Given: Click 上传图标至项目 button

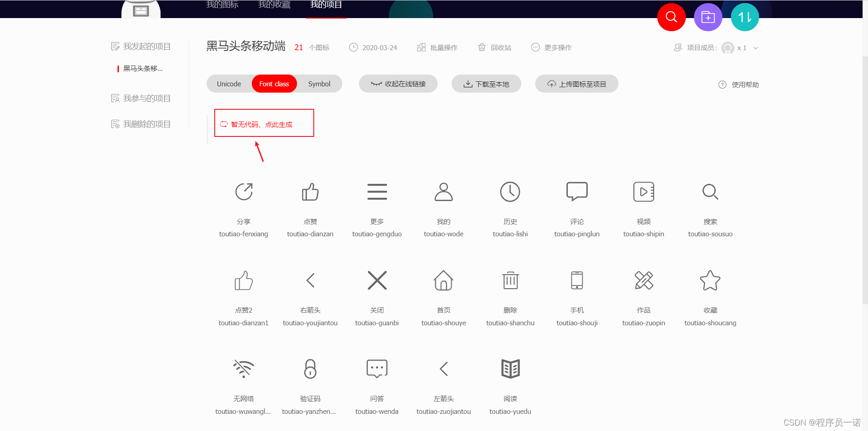Looking at the screenshot, I should click(576, 84).
